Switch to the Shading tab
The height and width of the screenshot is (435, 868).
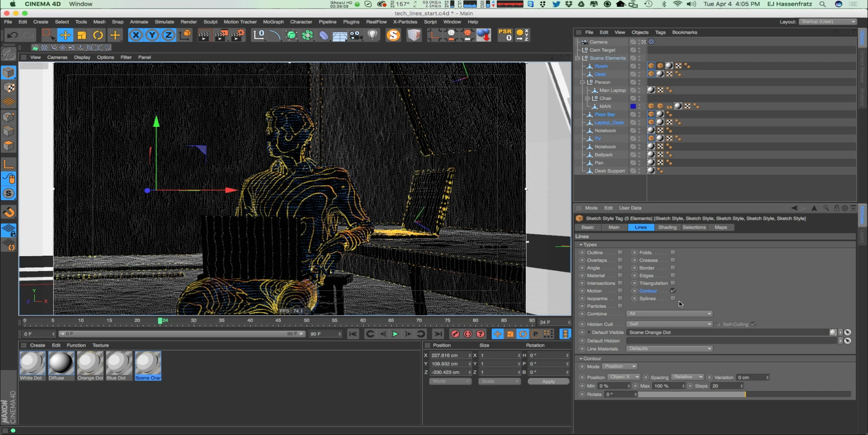(667, 227)
